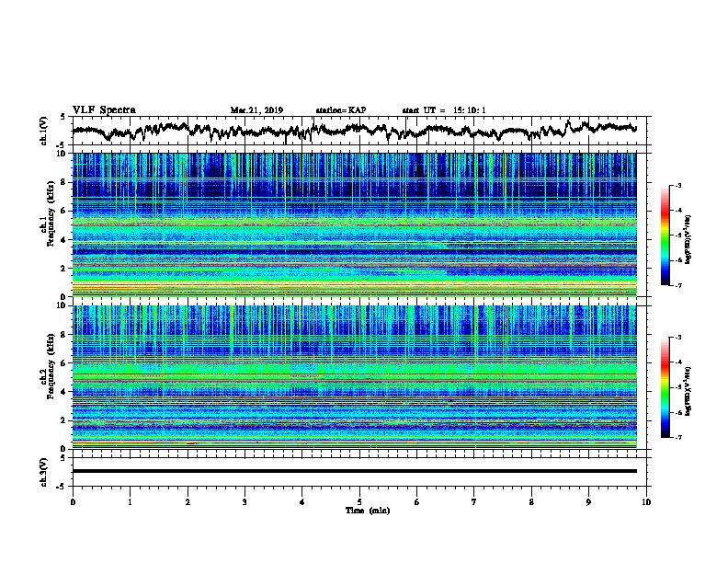Click the log(PSD) label beside the ch.2 colorbar
This screenshot has width=728, height=563.
tap(688, 391)
